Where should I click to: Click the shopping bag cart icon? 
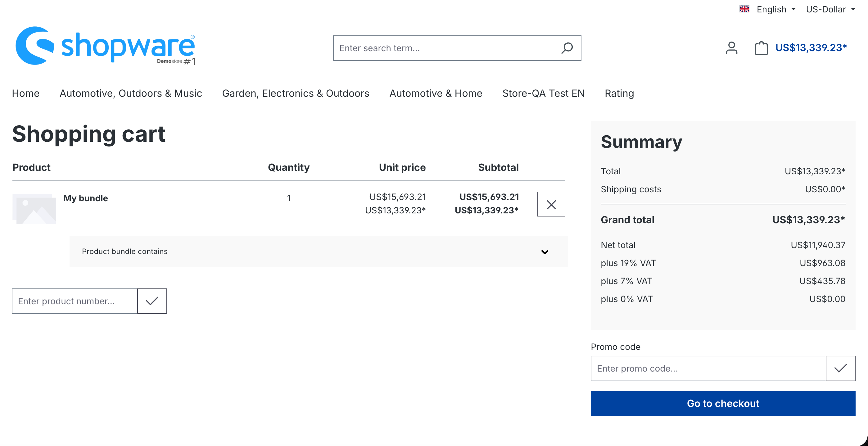click(761, 48)
